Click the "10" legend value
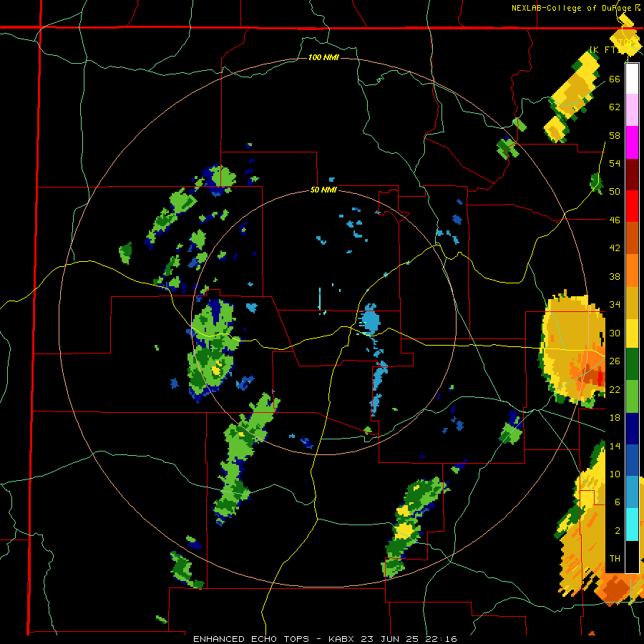644x644 pixels. [x=615, y=474]
